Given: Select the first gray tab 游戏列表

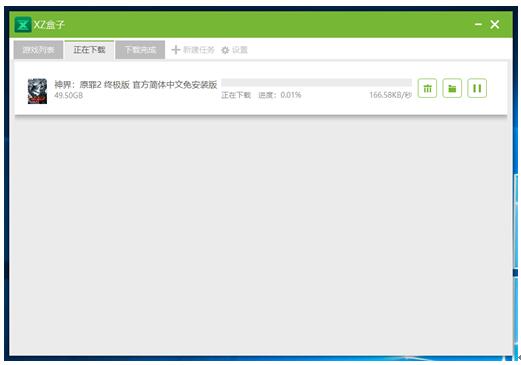Looking at the screenshot, I should coord(38,50).
